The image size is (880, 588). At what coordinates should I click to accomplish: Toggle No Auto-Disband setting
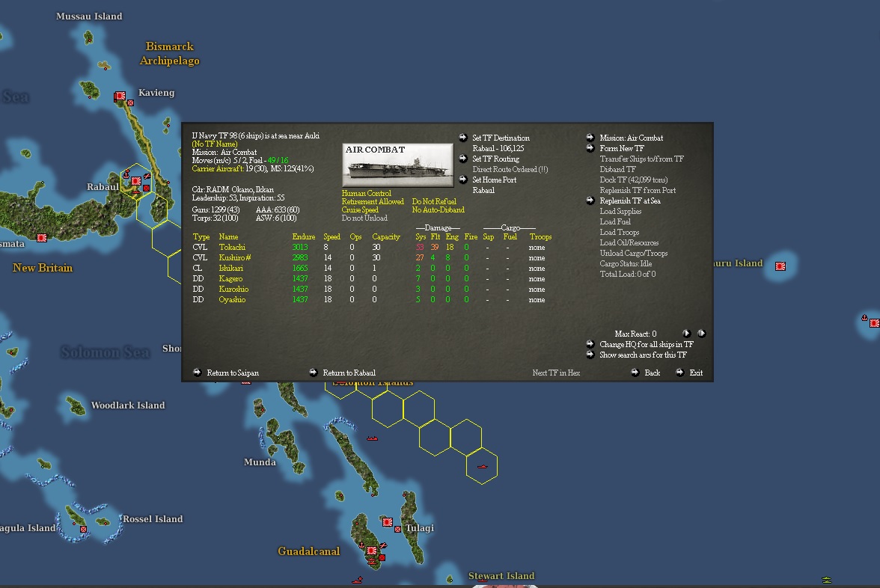439,209
